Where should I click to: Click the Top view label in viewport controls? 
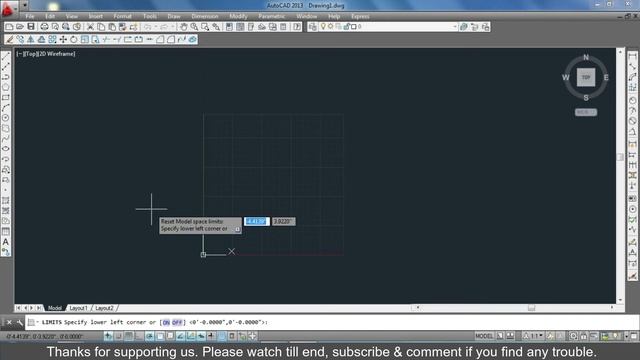pos(30,54)
